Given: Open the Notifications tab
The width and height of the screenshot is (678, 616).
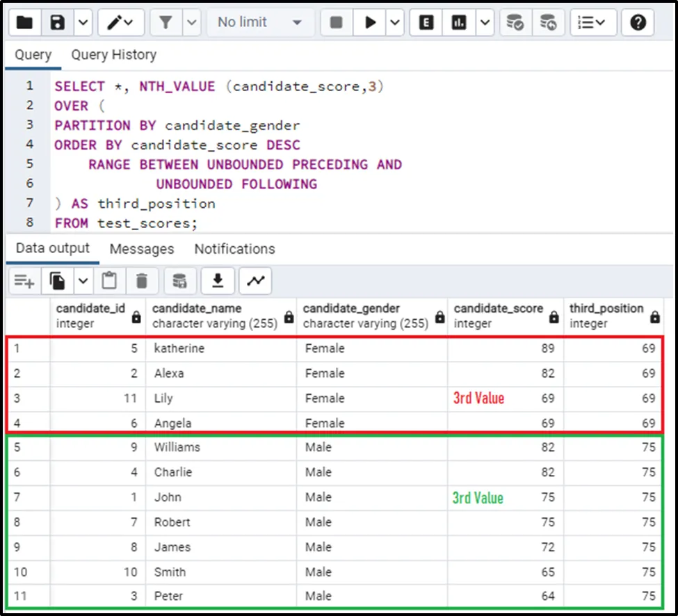Looking at the screenshot, I should [234, 249].
